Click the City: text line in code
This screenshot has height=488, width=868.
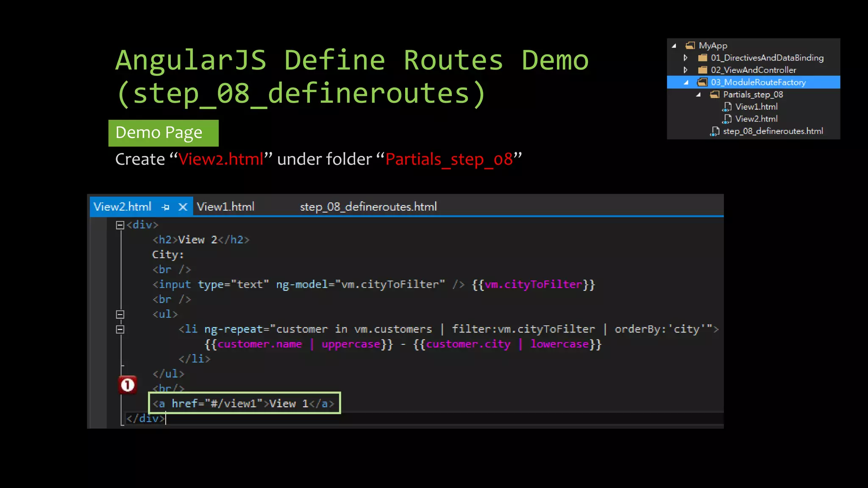(x=168, y=255)
